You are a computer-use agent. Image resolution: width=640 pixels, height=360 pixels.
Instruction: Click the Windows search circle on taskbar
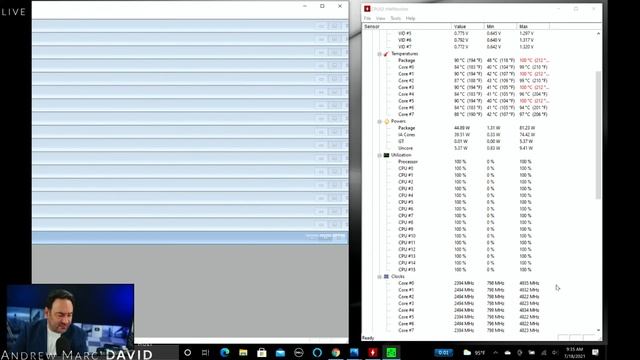coord(187,352)
